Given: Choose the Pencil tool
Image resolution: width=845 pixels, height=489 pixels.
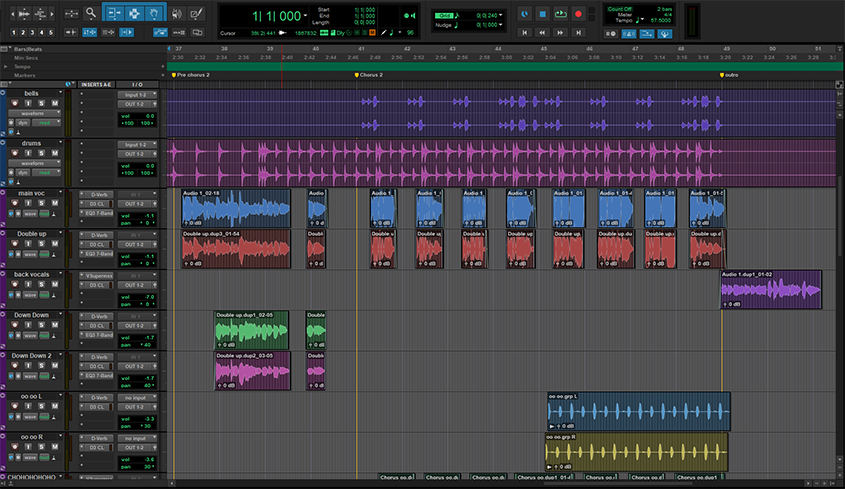Looking at the screenshot, I should [x=197, y=14].
